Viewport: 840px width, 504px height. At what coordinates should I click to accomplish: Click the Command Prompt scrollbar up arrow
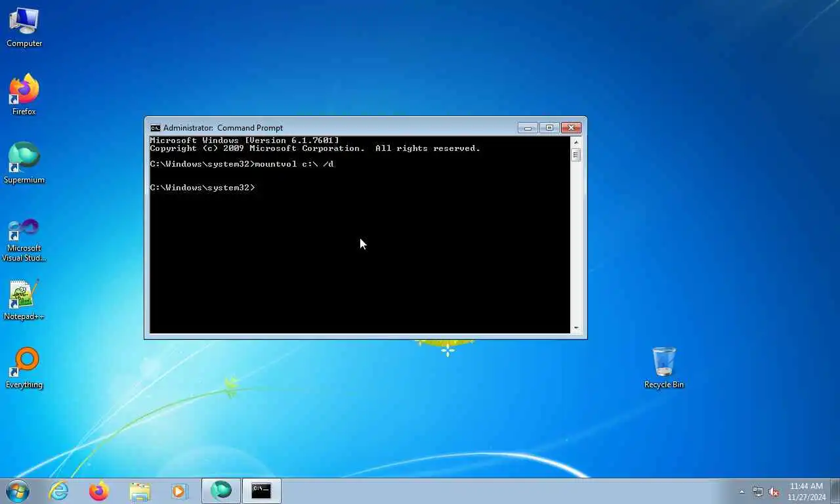(576, 142)
